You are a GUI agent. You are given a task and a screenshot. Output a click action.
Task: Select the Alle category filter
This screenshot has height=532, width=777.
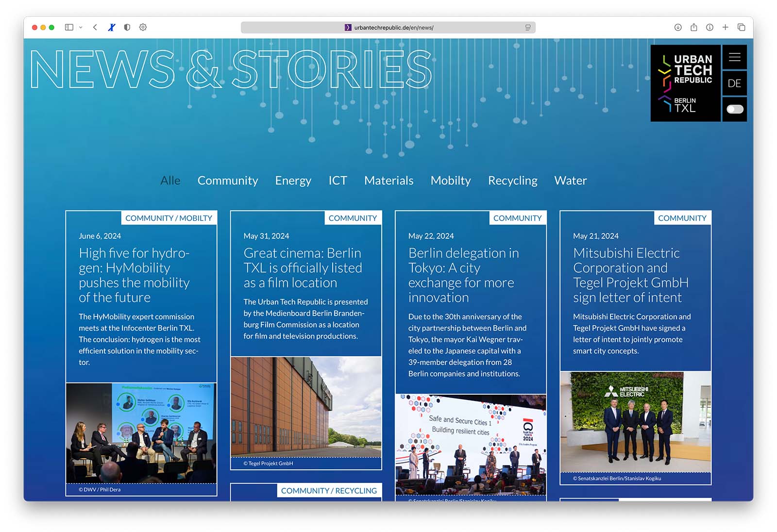coord(170,181)
